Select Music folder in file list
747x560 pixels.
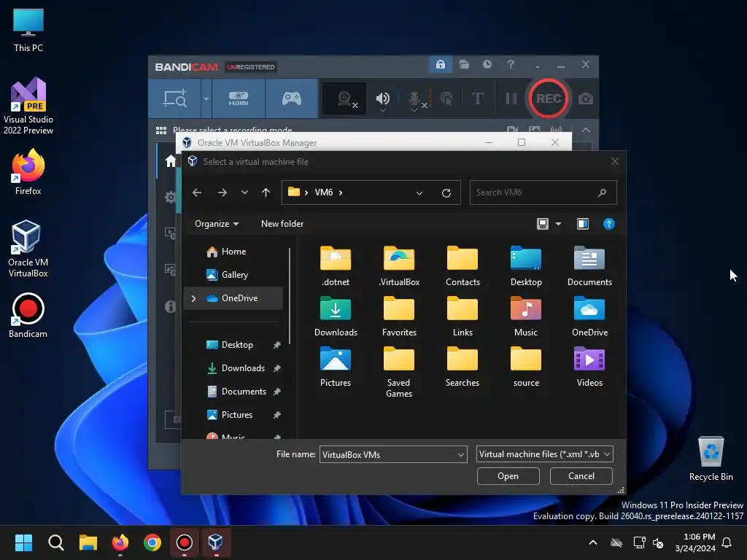coord(526,316)
